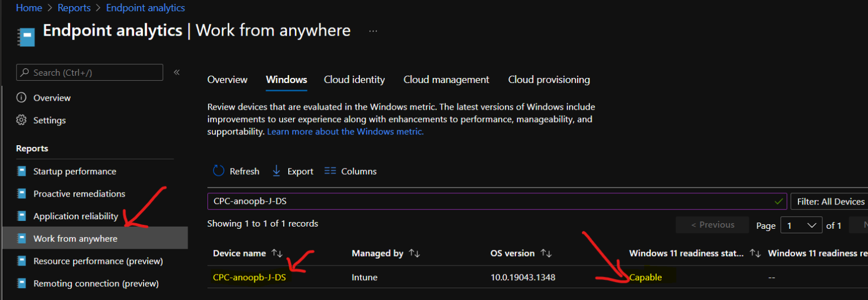The image size is (868, 300).
Task: Click the Application reliability report icon
Action: click(x=21, y=216)
